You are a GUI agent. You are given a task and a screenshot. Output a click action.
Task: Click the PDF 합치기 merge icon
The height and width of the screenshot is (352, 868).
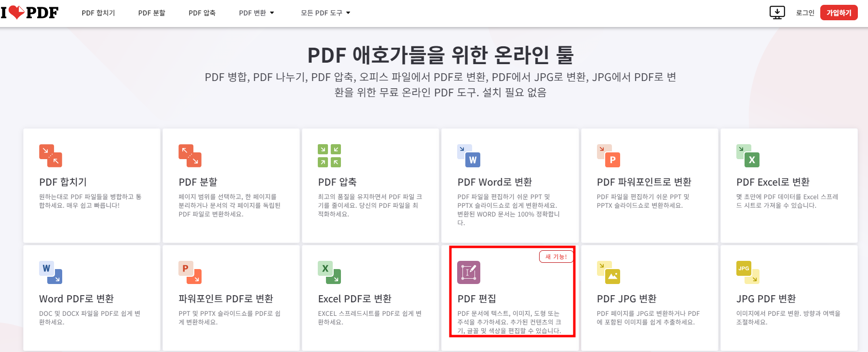51,156
